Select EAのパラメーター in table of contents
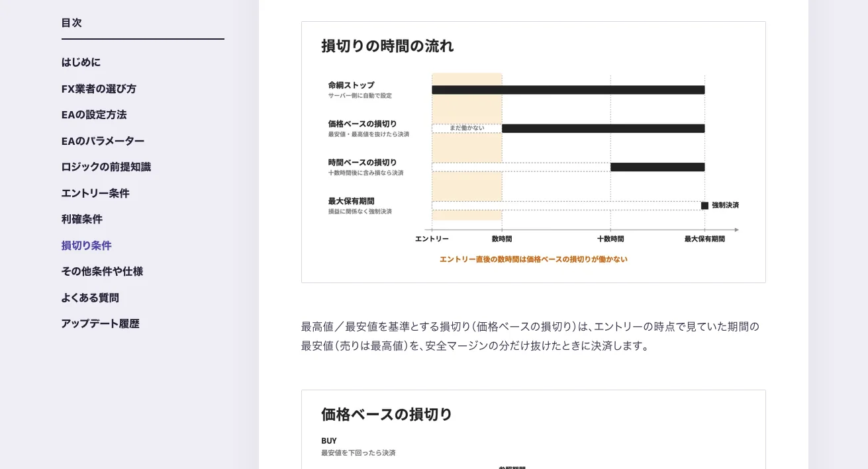Image resolution: width=868 pixels, height=469 pixels. pos(103,141)
